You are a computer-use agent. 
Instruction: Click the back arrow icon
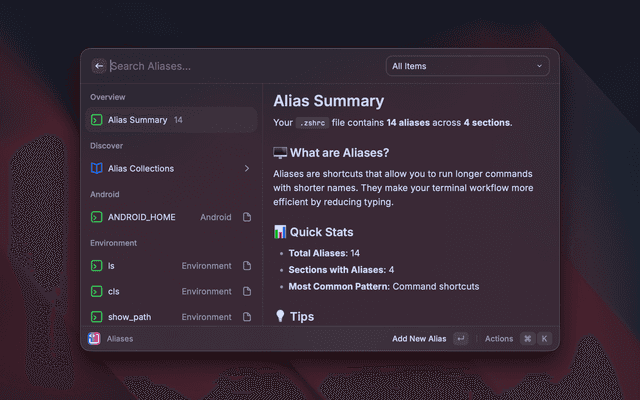(x=98, y=66)
